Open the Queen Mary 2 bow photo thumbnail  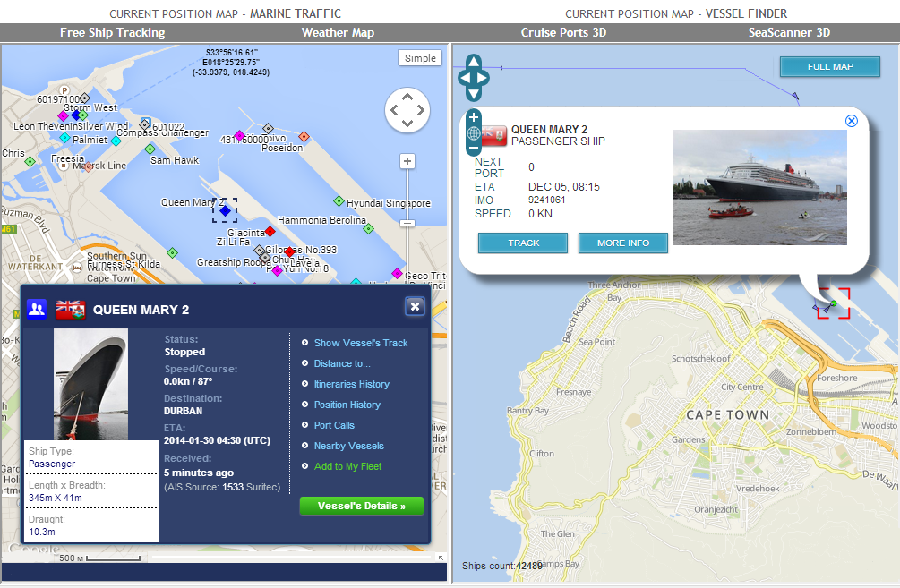[x=90, y=384]
